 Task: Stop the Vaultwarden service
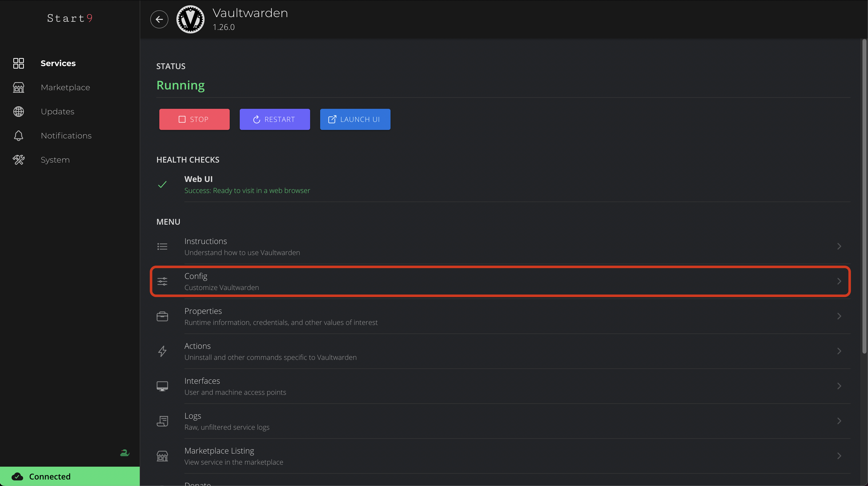(x=195, y=119)
